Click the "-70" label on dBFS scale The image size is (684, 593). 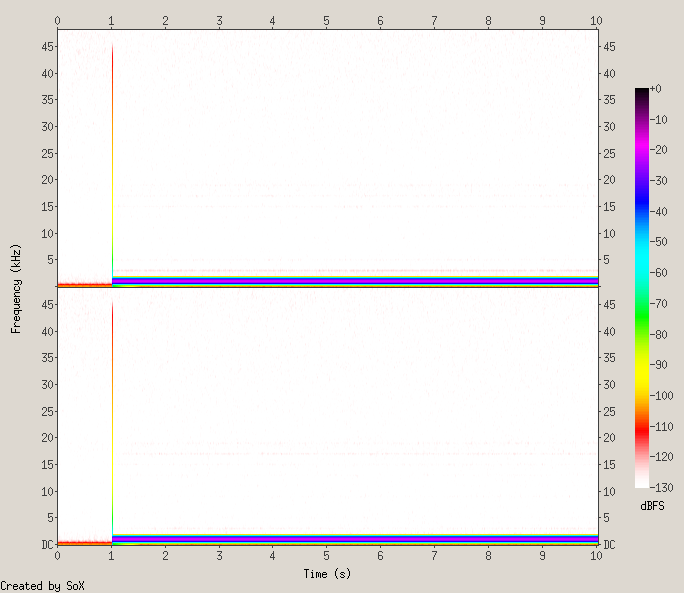point(658,303)
